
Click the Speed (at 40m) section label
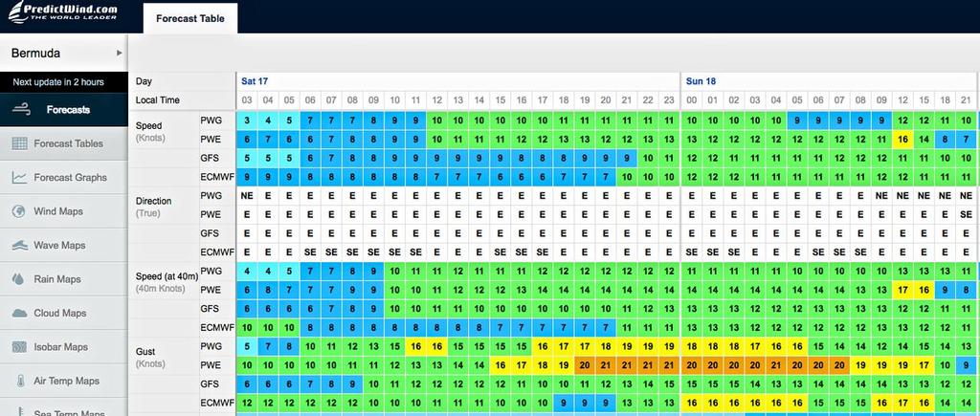click(x=167, y=282)
